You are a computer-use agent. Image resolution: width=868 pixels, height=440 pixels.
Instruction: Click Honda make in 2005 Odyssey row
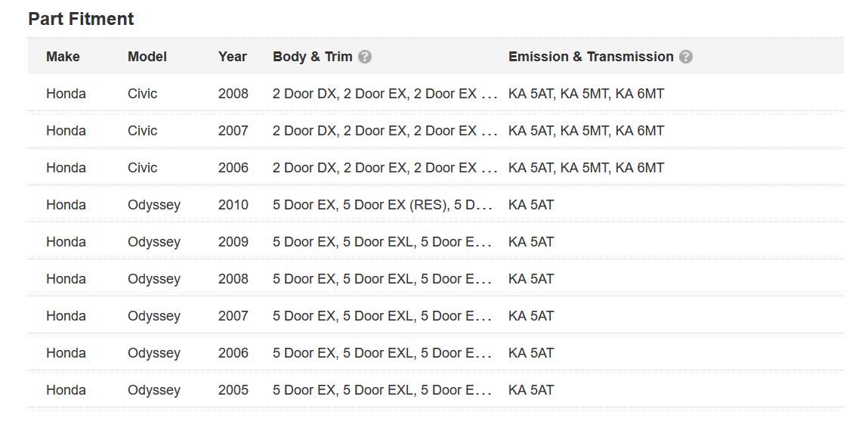pyautogui.click(x=66, y=390)
